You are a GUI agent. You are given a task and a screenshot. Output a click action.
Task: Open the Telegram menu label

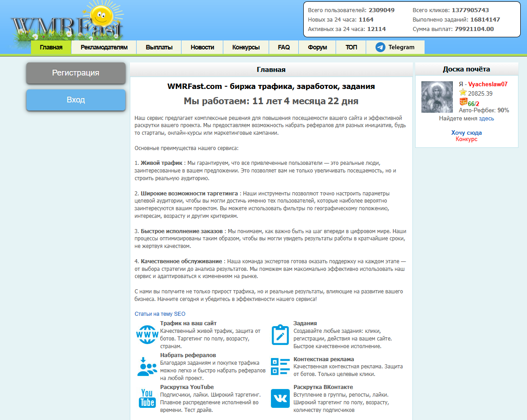[x=401, y=47]
